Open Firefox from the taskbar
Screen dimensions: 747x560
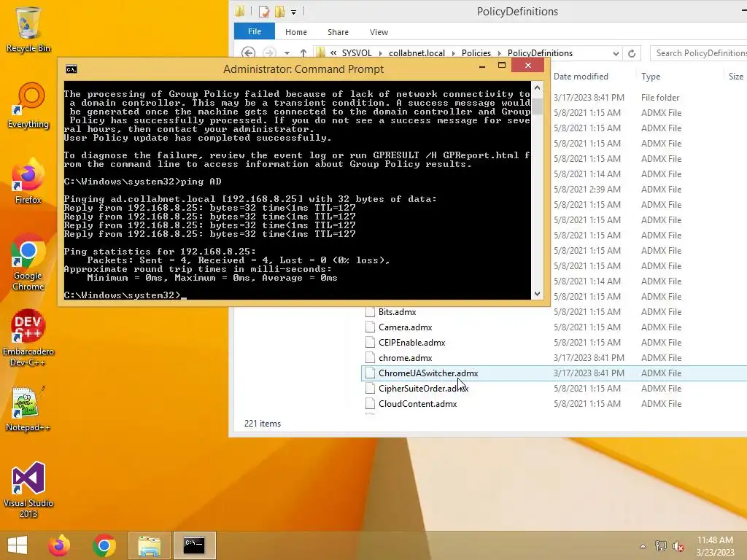pos(59,545)
